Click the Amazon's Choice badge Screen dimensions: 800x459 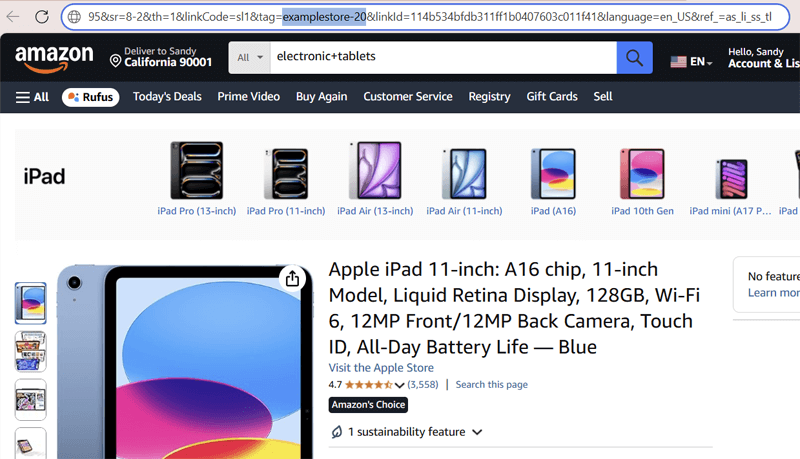(x=368, y=405)
